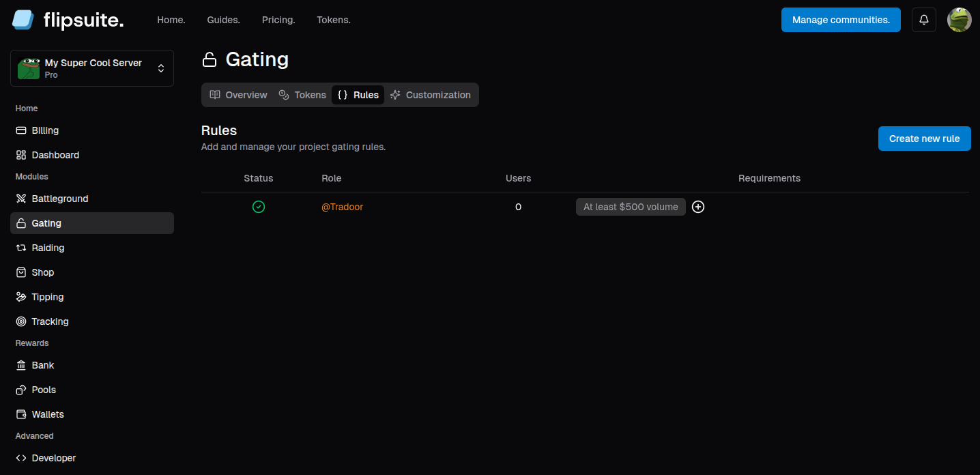Switch to the Tokens tab

coord(302,95)
